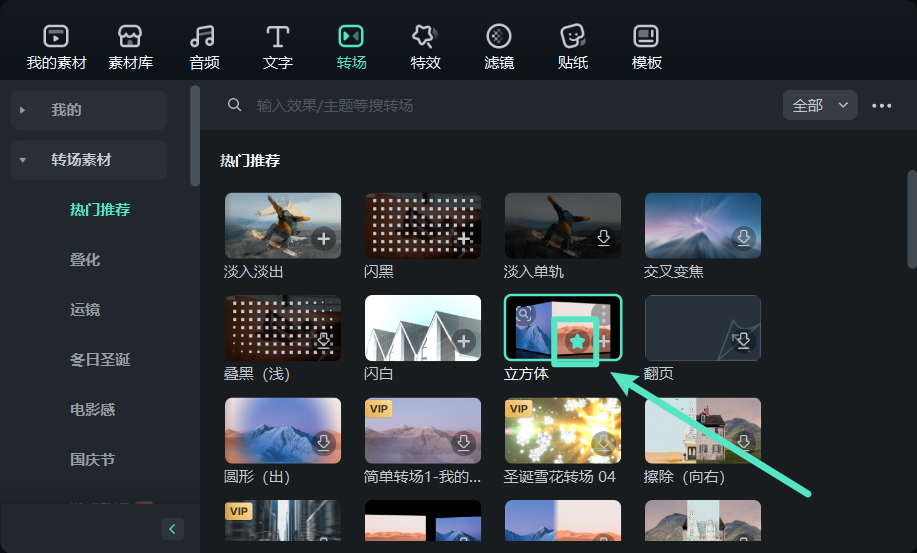Add 闪黑 using its plus icon
This screenshot has width=917, height=553.
[464, 239]
